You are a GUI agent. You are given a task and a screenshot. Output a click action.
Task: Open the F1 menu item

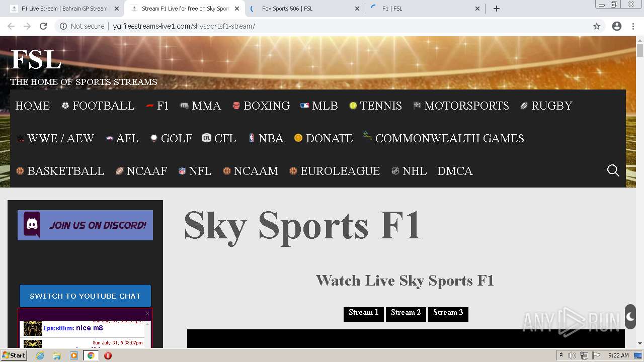157,106
